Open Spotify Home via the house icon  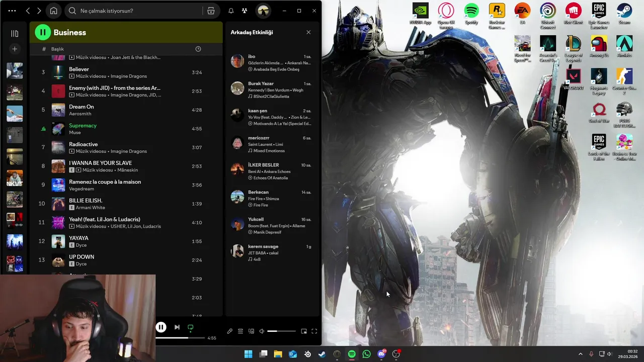click(x=54, y=11)
